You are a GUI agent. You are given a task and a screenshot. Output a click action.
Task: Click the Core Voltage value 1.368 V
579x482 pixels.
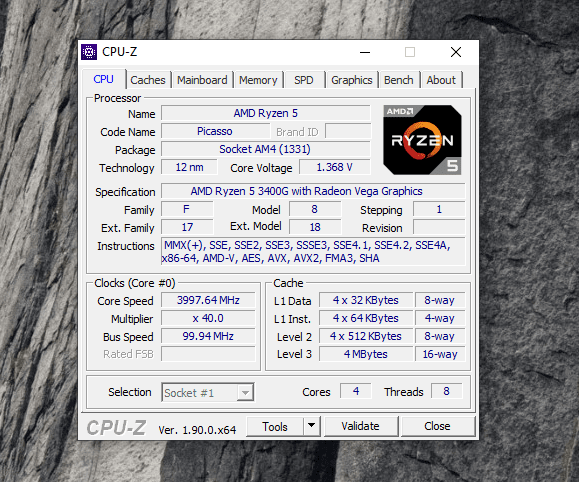click(x=335, y=167)
